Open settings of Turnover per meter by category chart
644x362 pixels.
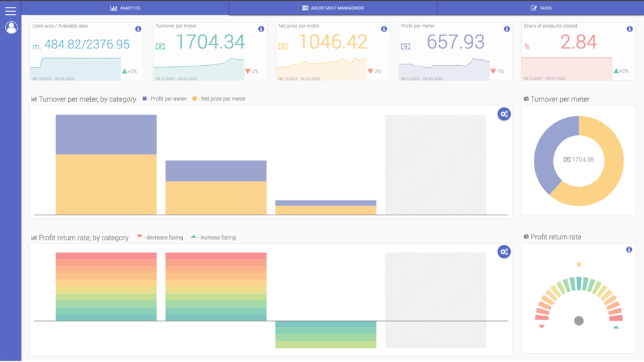tap(504, 114)
